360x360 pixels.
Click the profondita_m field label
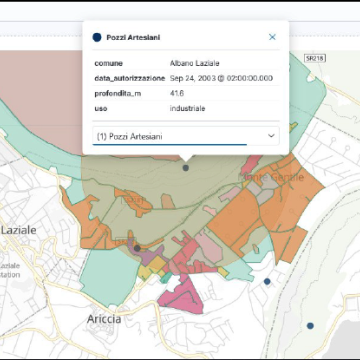coord(118,94)
